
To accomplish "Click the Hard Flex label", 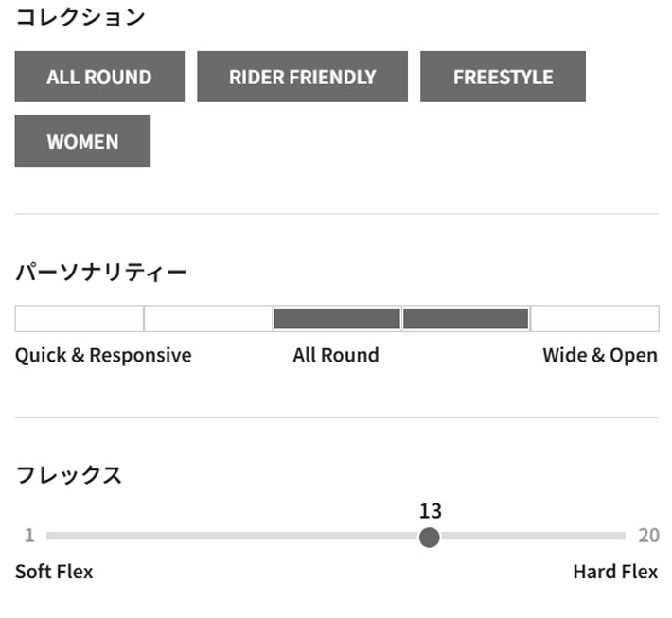I will (615, 572).
